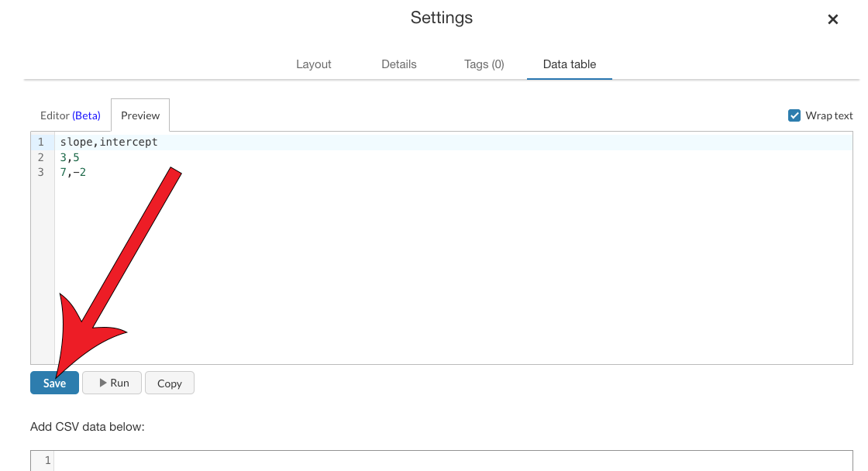Save the data table changes
The height and width of the screenshot is (471, 868).
(x=54, y=382)
